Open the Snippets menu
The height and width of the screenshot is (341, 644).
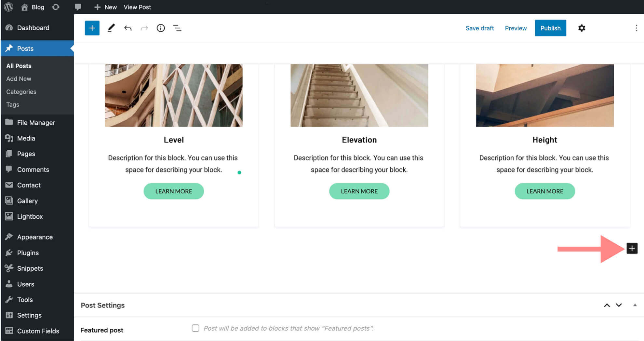pos(37,268)
